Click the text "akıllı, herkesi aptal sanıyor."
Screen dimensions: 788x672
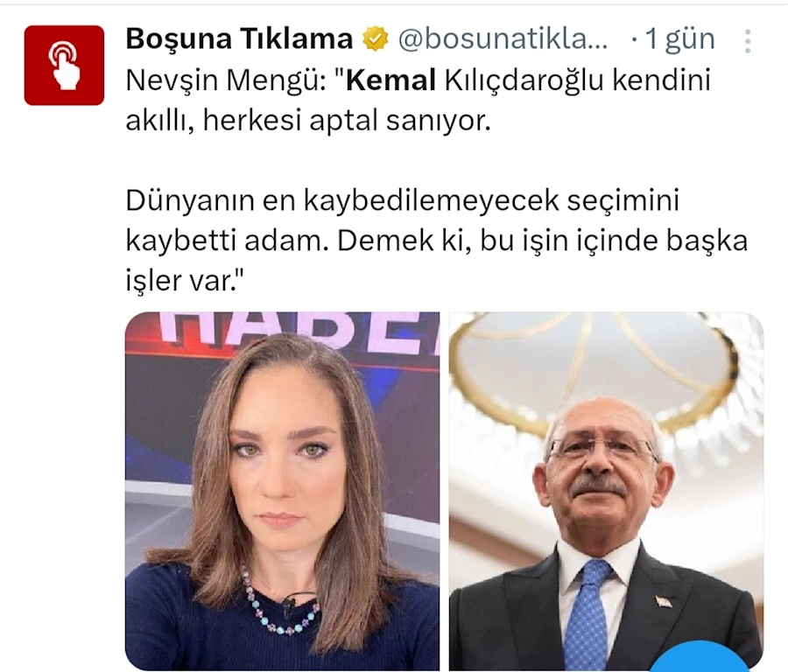coord(307,121)
